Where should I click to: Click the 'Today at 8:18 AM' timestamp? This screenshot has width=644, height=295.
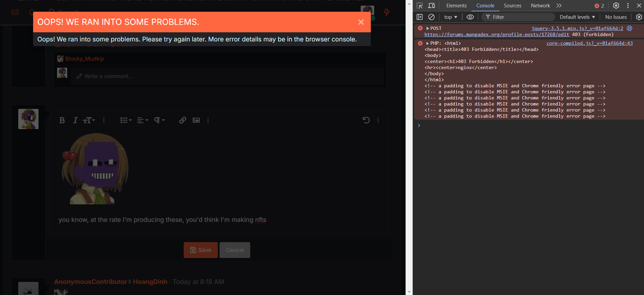coord(198,282)
